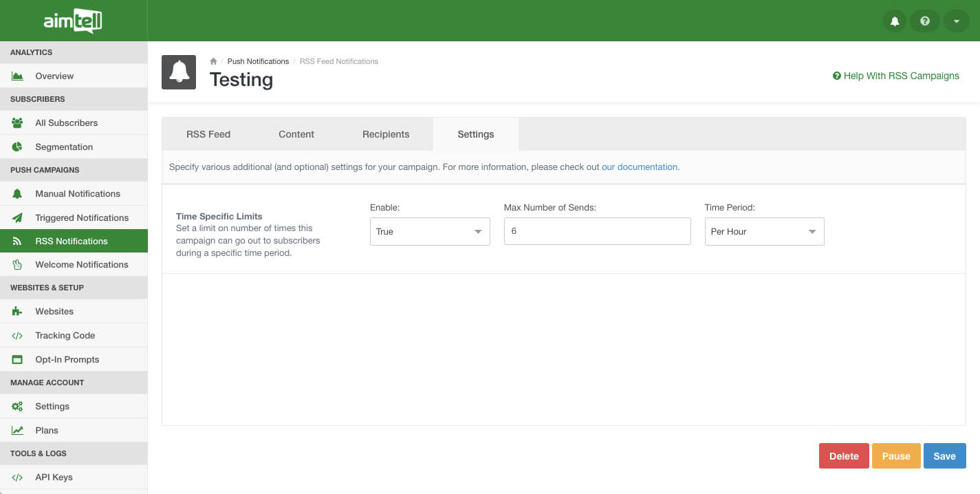Screen dimensions: 980x494
Task: Click RSS Feed Notifications breadcrumb
Action: [339, 61]
